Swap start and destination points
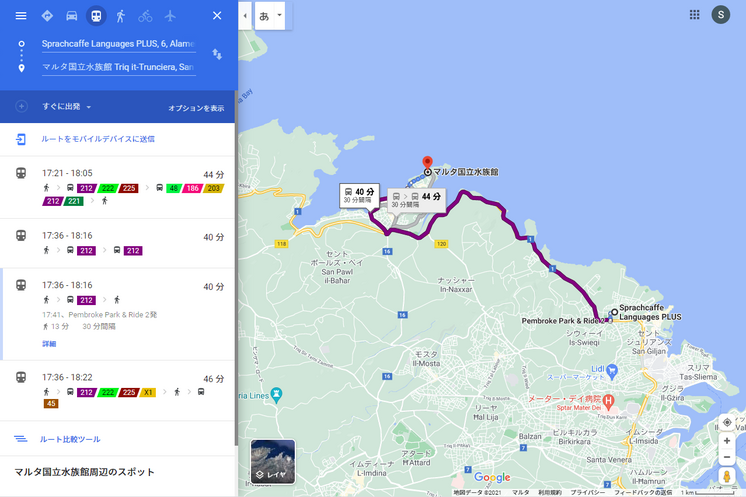The width and height of the screenshot is (746, 497). pos(217,54)
